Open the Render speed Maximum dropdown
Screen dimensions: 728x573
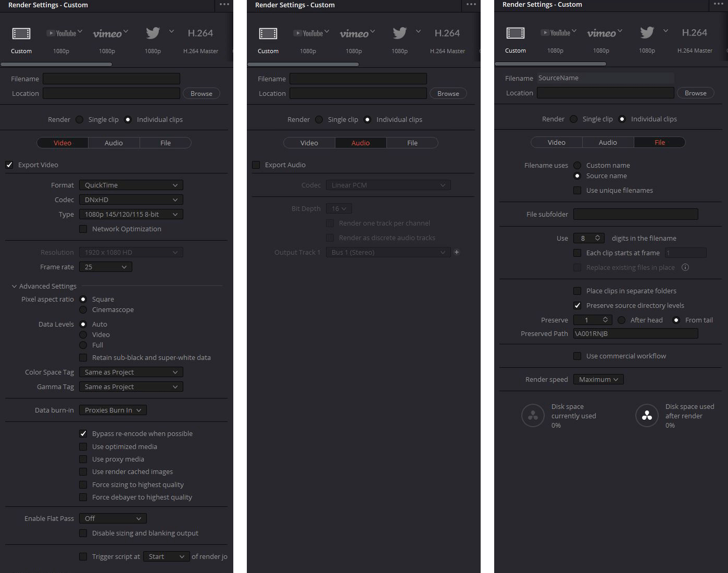(x=598, y=379)
